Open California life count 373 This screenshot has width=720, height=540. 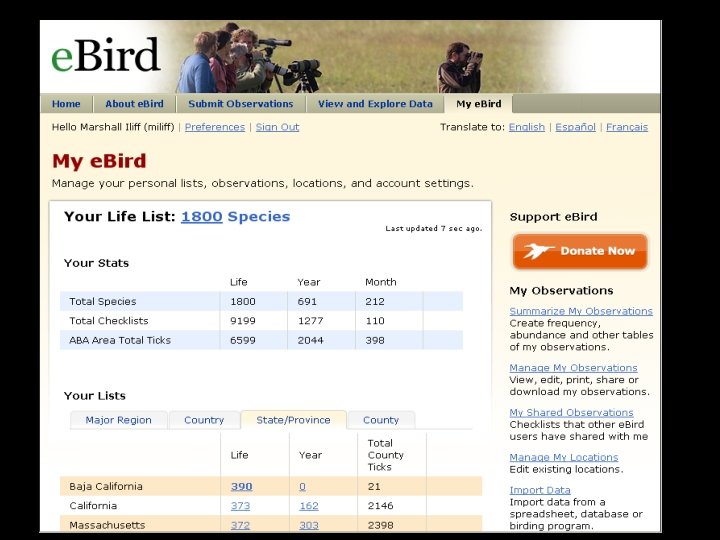coord(240,506)
